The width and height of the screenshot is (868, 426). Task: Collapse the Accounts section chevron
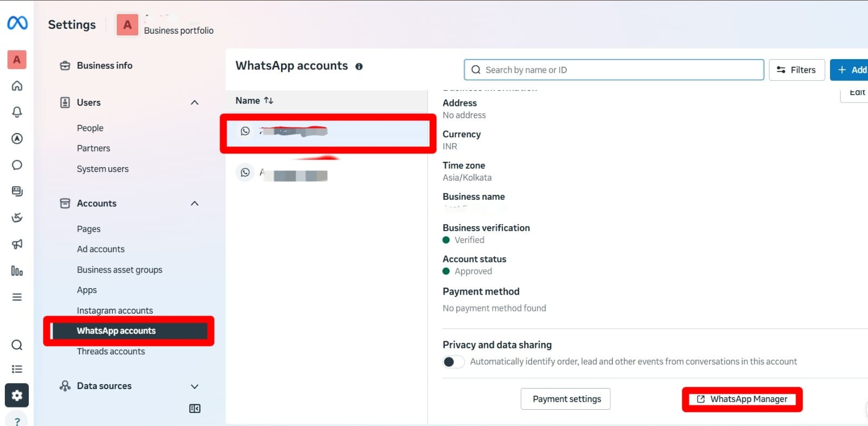point(195,204)
